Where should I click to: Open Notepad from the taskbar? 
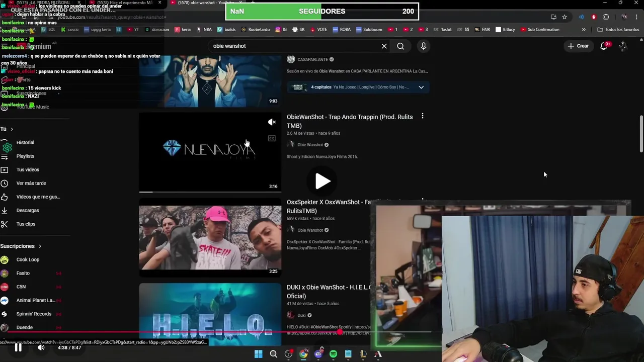pyautogui.click(x=348, y=354)
